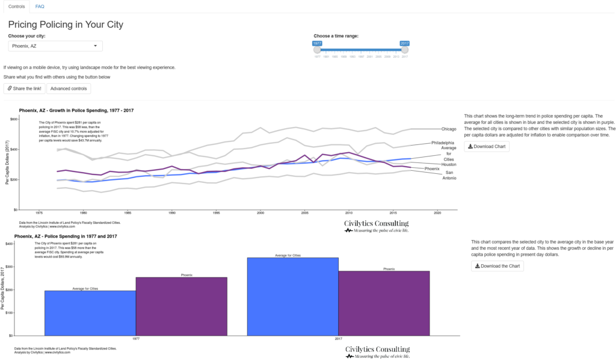This screenshot has width=616, height=364.
Task: Click the link icon on Share button
Action: coord(10,88)
